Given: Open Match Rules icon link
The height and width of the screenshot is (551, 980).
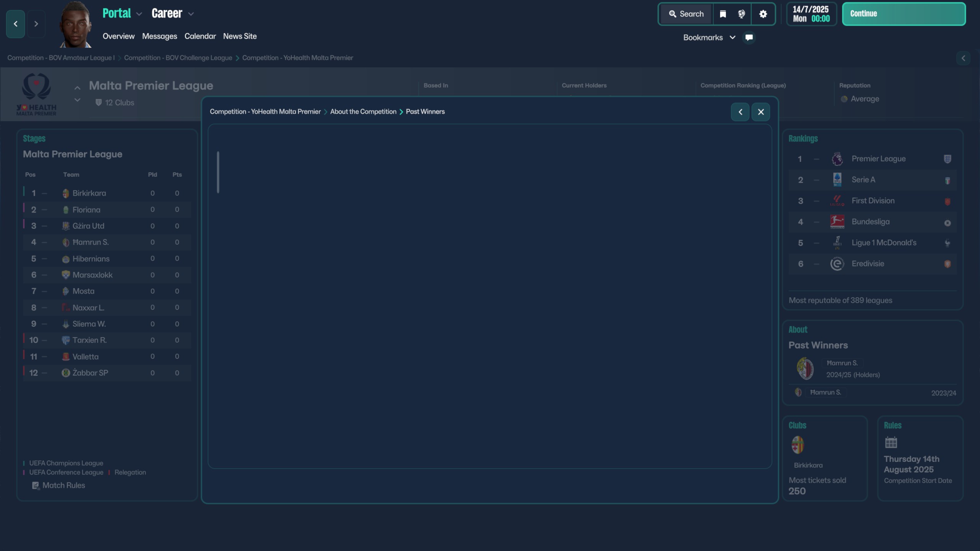Looking at the screenshot, I should point(36,486).
